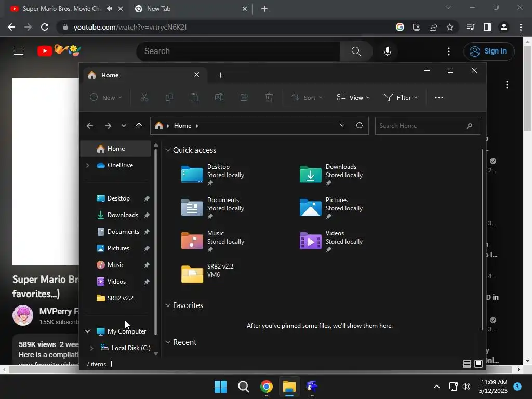Open the See more ellipsis in Explorer toolbar

(x=438, y=97)
